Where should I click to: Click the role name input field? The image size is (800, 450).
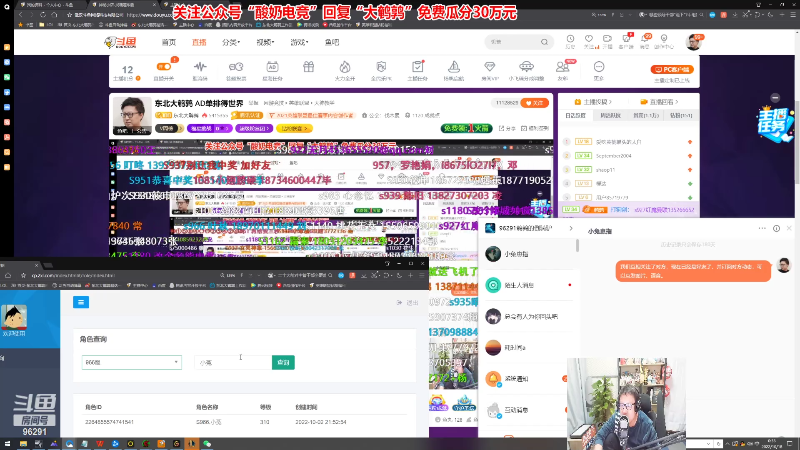coord(233,362)
